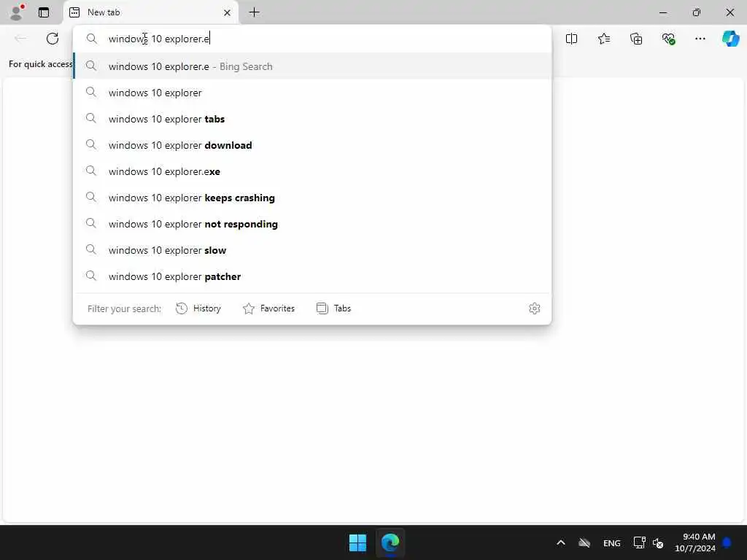The width and height of the screenshot is (747, 560).
Task: Select the New tab tab
Action: pyautogui.click(x=150, y=12)
